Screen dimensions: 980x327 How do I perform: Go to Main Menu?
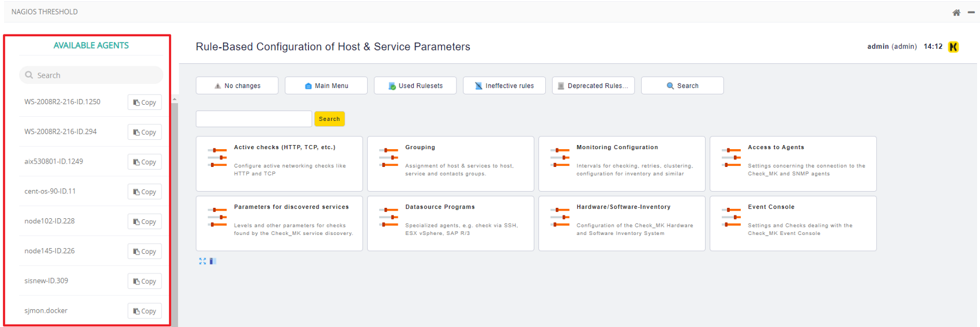[326, 86]
